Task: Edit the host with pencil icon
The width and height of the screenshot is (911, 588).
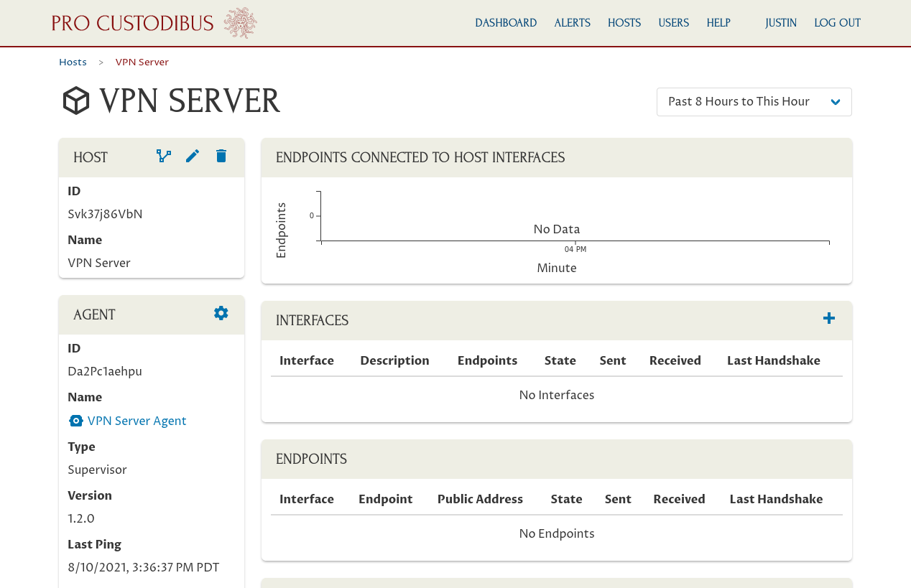Action: click(193, 156)
